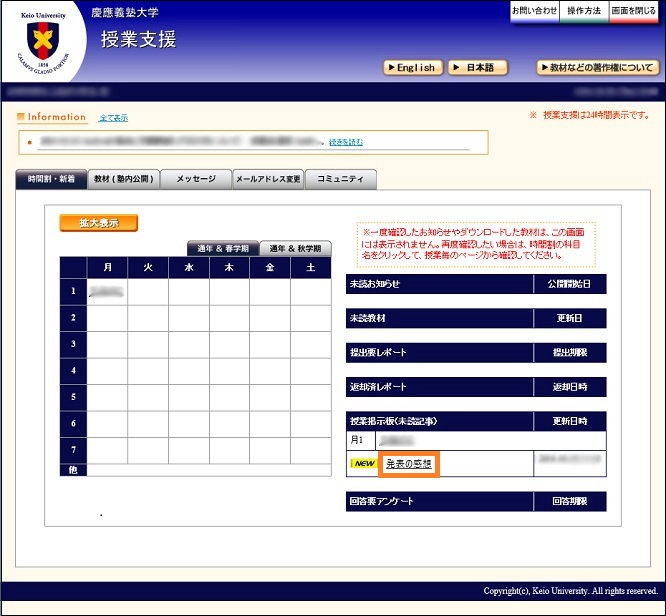Select the 時間割・新着 tab
The height and width of the screenshot is (616, 666).
50,180
